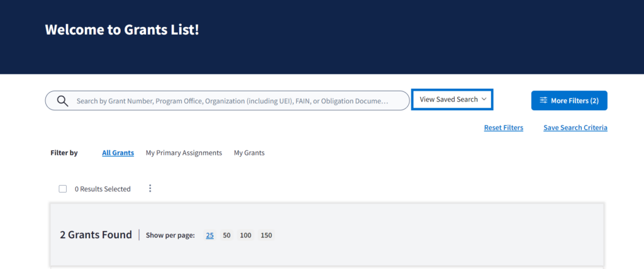Click the filter sliders icon in More Filters

[543, 101]
